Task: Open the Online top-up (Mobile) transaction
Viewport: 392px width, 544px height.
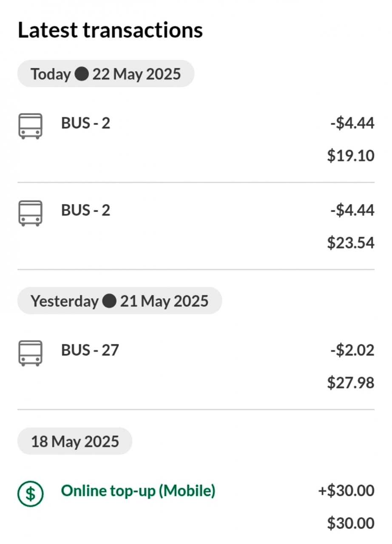Action: coord(138,491)
